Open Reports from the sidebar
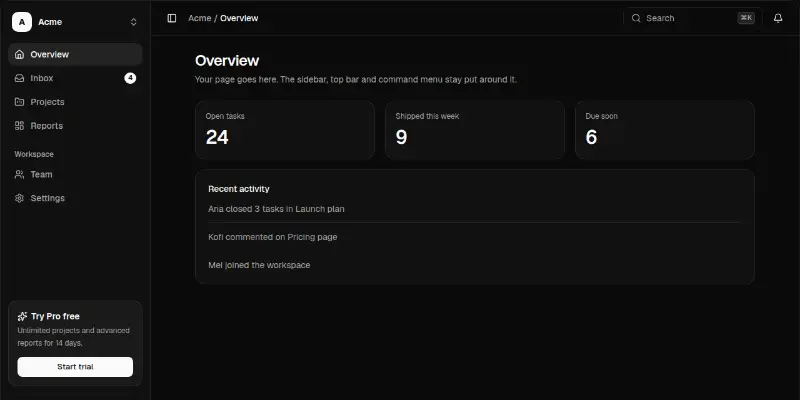Image resolution: width=800 pixels, height=400 pixels. tap(75, 126)
